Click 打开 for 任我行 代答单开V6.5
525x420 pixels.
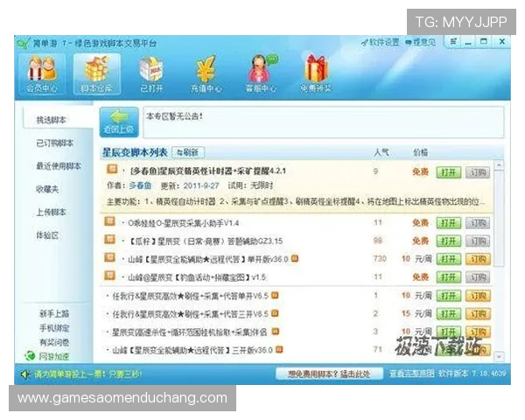[x=449, y=296]
